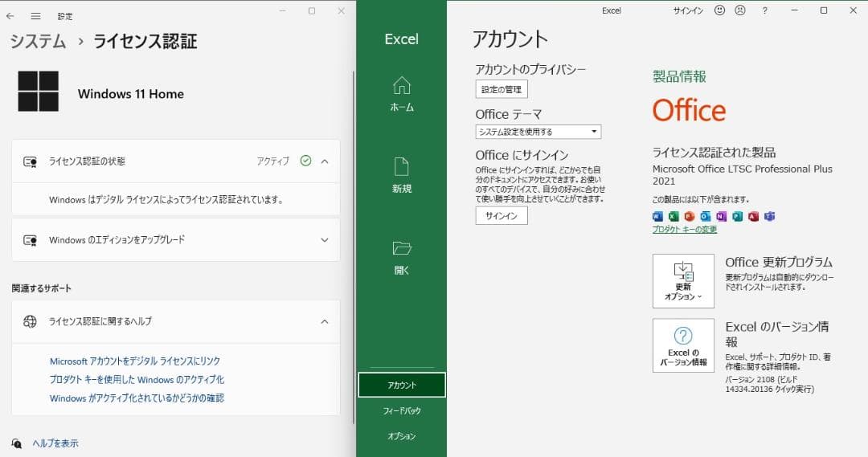Image resolution: width=868 pixels, height=457 pixels.
Task: Click the Publisher icon in included products
Action: pyautogui.click(x=737, y=216)
